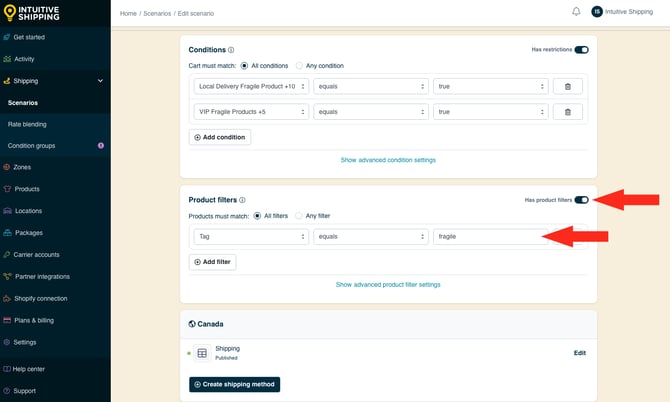Go to Home breadcrumb
The height and width of the screenshot is (402, 670).
tap(128, 14)
